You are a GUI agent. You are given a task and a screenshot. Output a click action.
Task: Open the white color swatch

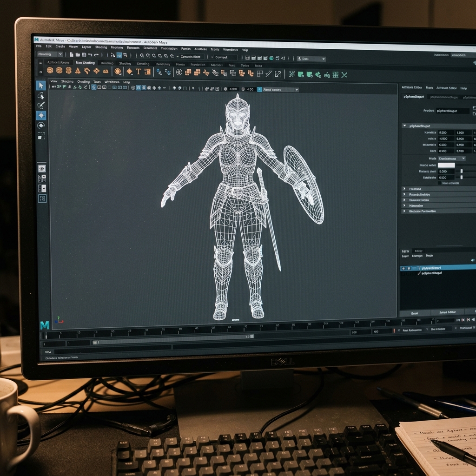coord(446,165)
